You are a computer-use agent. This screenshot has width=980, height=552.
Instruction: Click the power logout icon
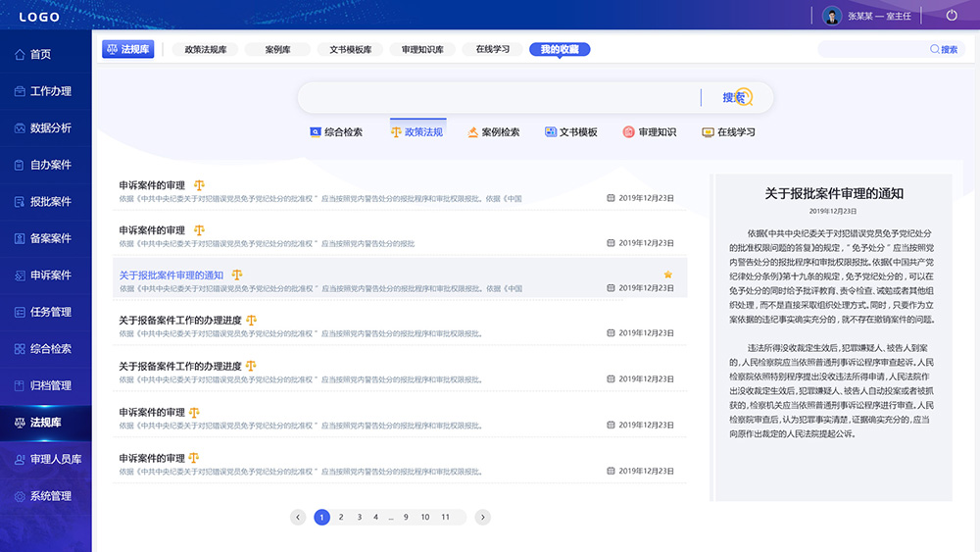click(952, 16)
